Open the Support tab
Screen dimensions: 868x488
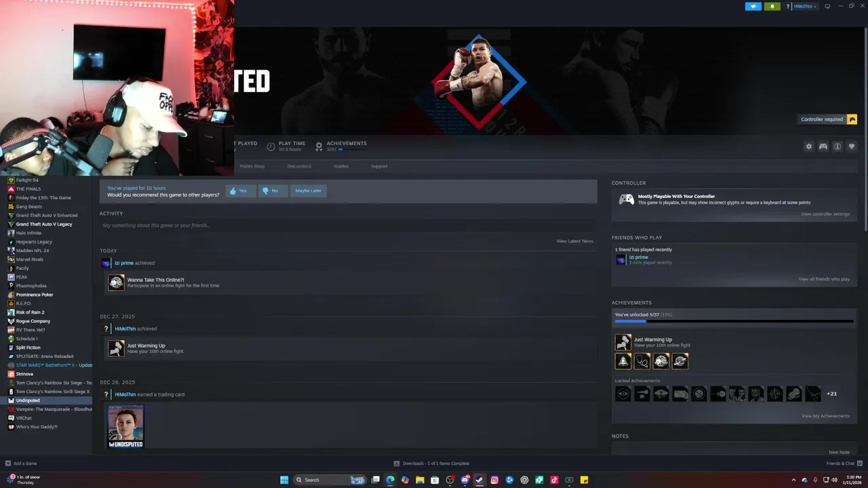[379, 166]
